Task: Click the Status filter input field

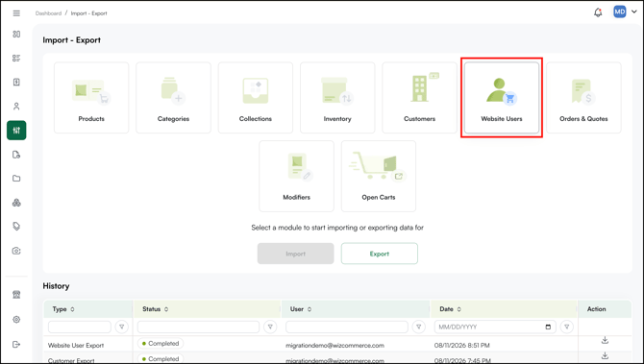Action: [x=198, y=327]
